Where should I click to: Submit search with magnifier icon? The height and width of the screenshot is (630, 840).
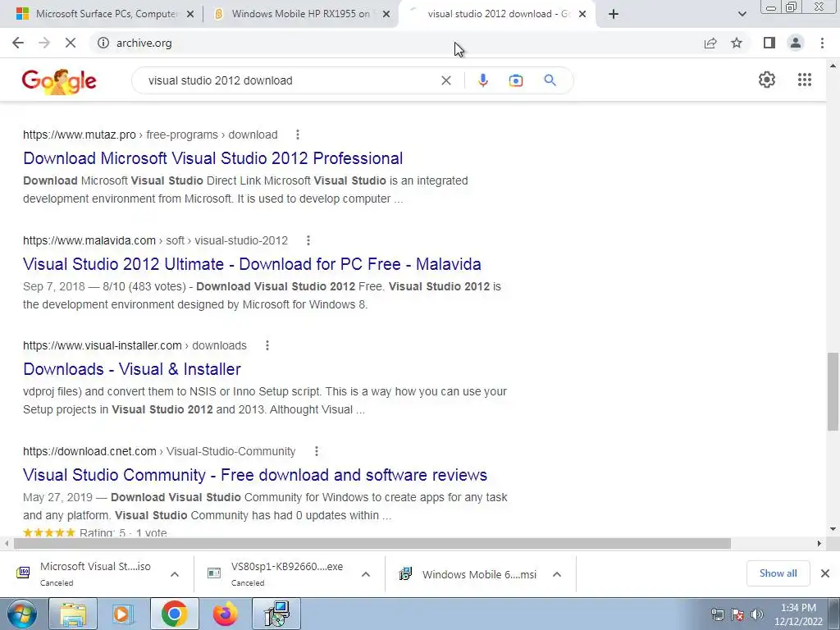click(x=550, y=80)
